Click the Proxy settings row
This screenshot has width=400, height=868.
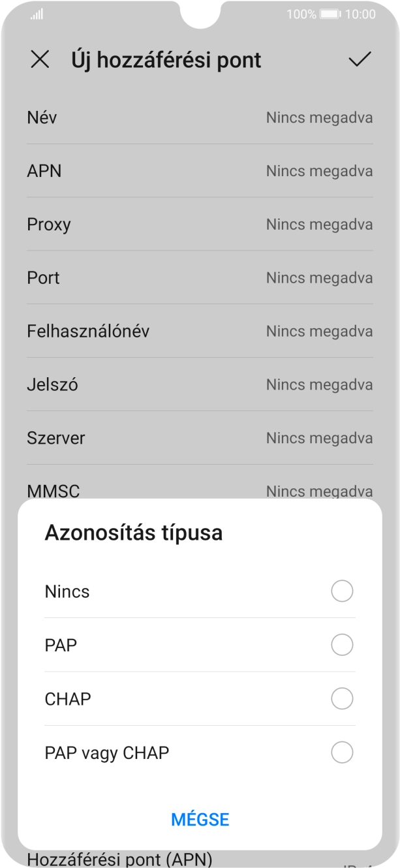click(x=200, y=225)
